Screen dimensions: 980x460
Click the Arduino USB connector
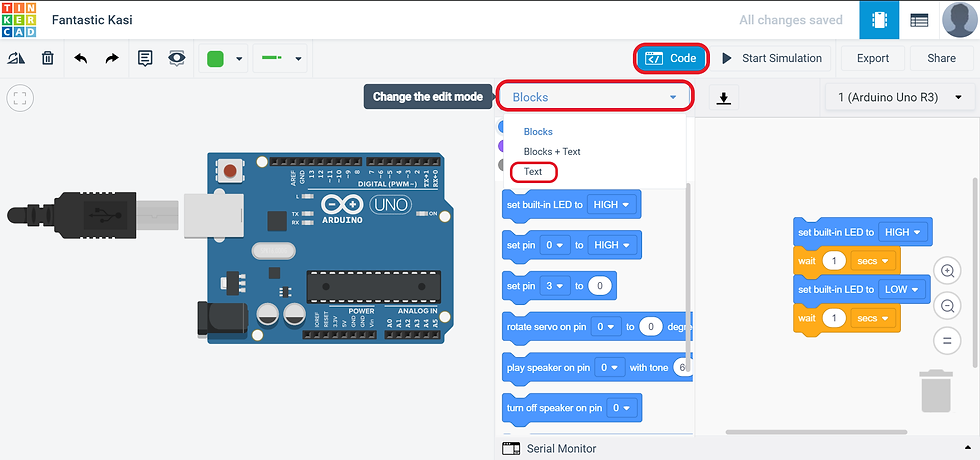[x=212, y=215]
